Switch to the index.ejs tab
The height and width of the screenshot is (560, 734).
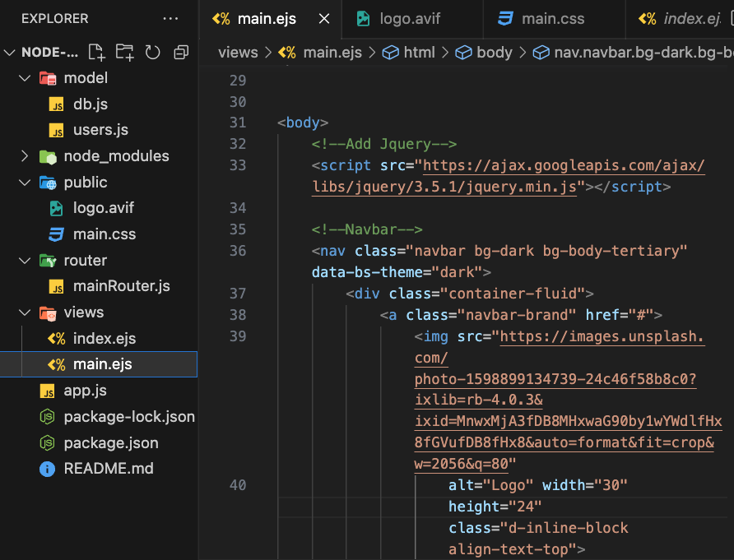pyautogui.click(x=680, y=19)
